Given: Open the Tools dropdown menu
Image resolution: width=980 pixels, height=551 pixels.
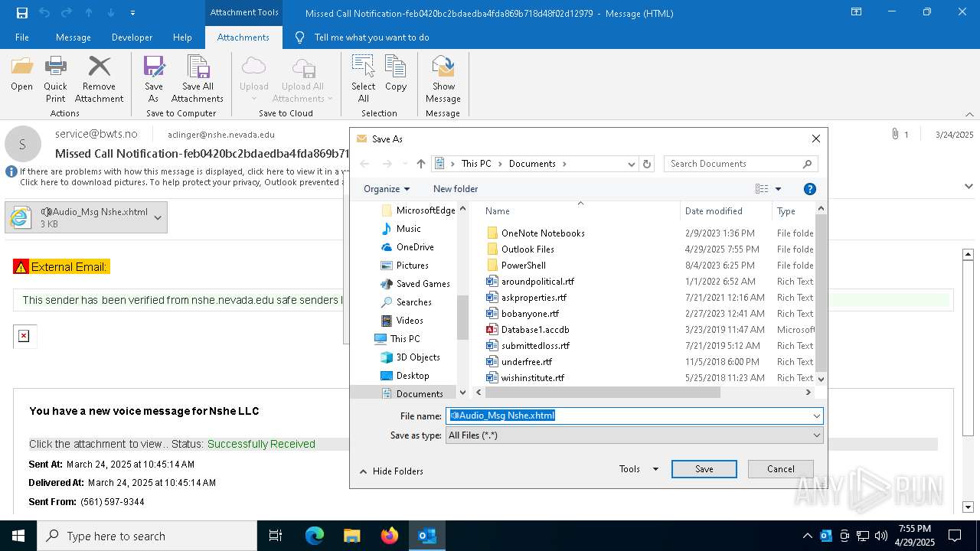Looking at the screenshot, I should (639, 469).
